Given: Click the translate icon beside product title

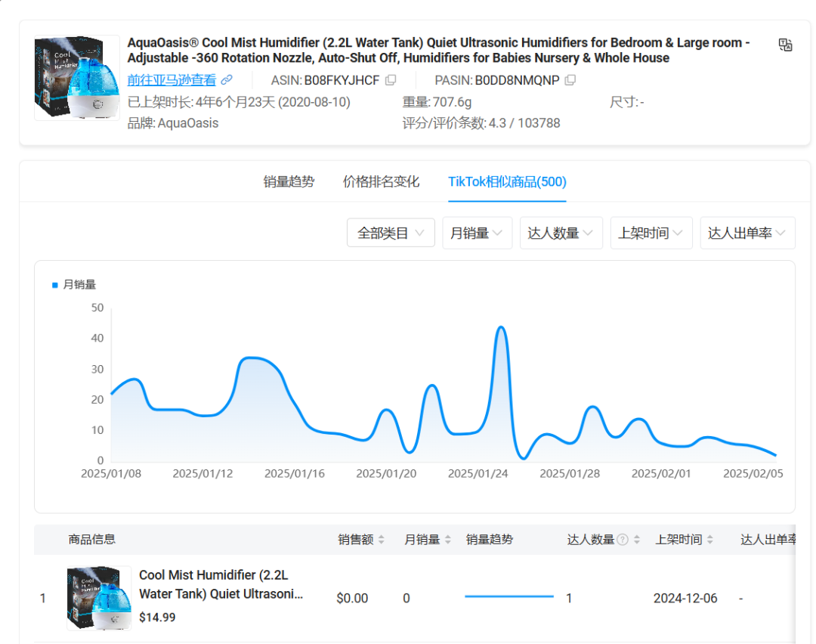Looking at the screenshot, I should (x=785, y=45).
